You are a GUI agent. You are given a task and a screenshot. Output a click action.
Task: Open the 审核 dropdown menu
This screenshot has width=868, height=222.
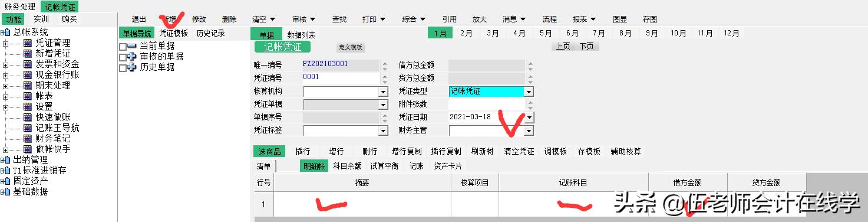click(x=305, y=19)
